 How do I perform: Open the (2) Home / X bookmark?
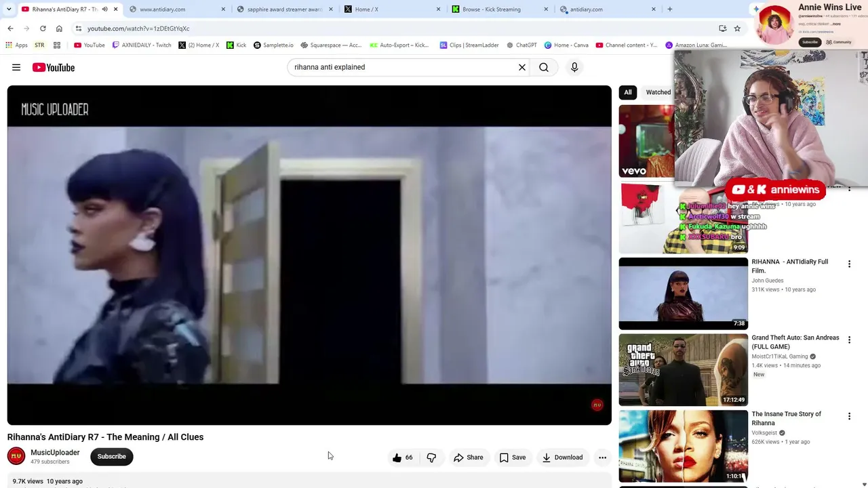pyautogui.click(x=199, y=45)
